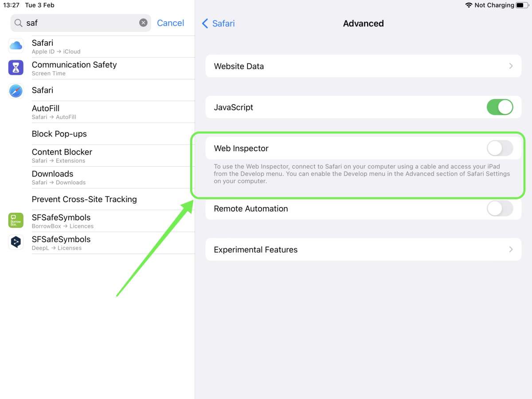Open the Content Blocker result
Image resolution: width=532 pixels, height=399 pixels.
point(113,156)
